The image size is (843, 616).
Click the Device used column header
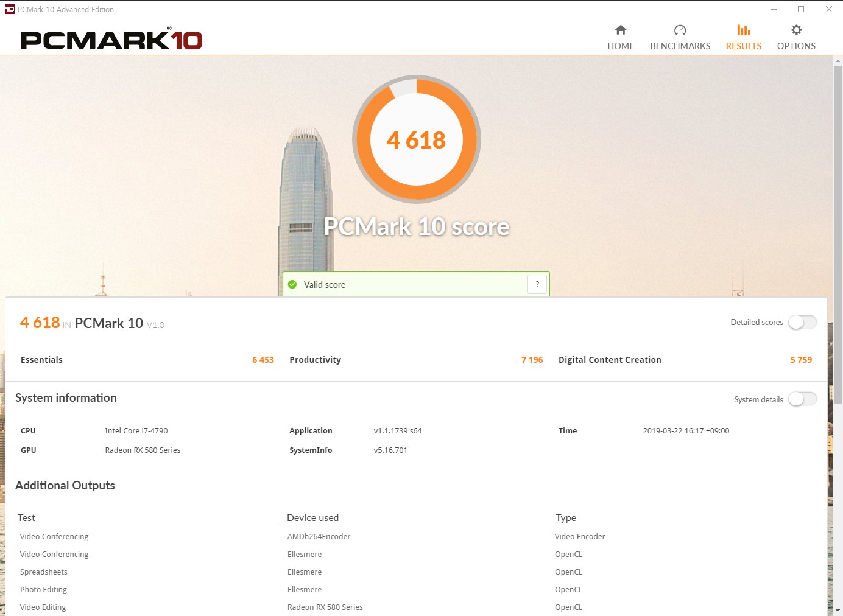(x=312, y=517)
